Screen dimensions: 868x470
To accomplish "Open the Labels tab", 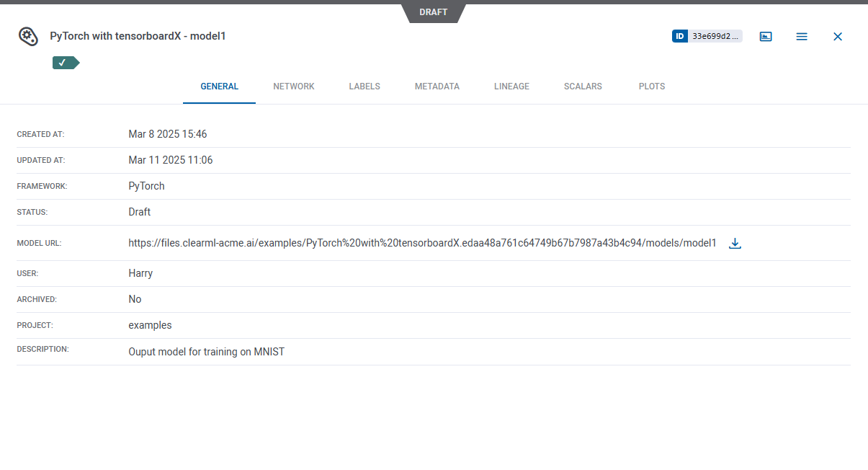I will [x=364, y=87].
